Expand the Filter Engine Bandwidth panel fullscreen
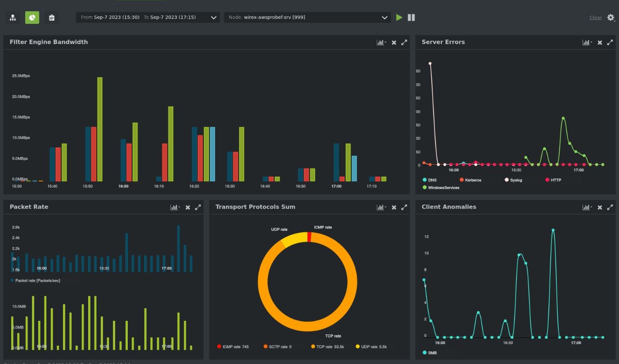The height and width of the screenshot is (364, 619). click(x=404, y=42)
